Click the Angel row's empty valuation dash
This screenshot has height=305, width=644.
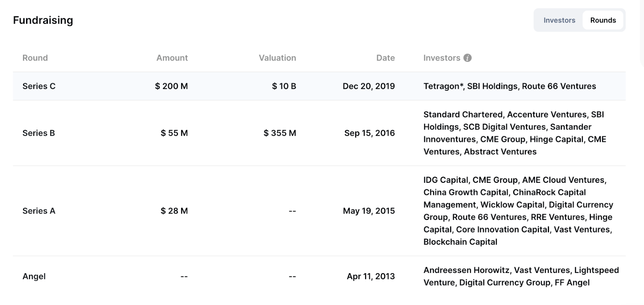[292, 276]
